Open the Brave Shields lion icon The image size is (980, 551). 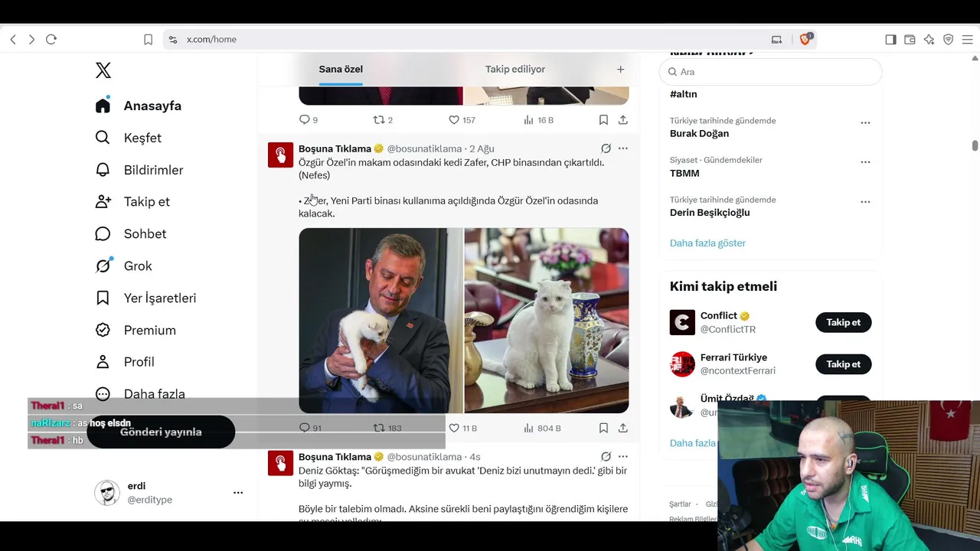(805, 39)
